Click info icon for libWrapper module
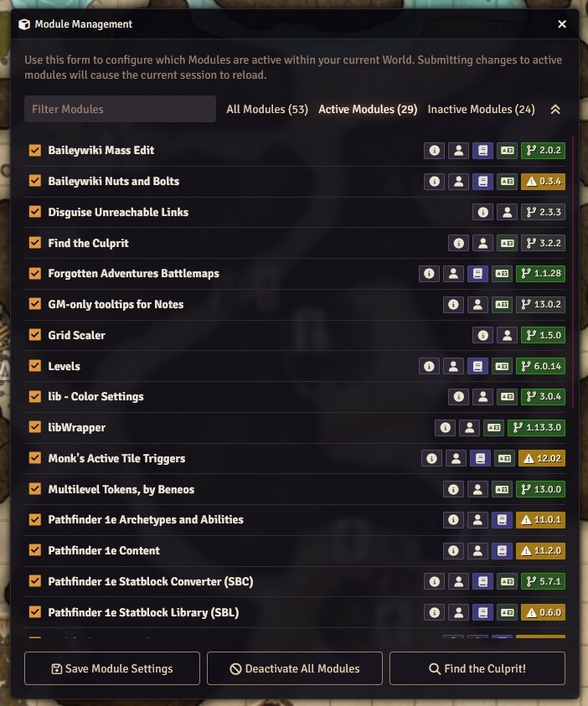Screen dimensions: 588x706 tap(446, 428)
